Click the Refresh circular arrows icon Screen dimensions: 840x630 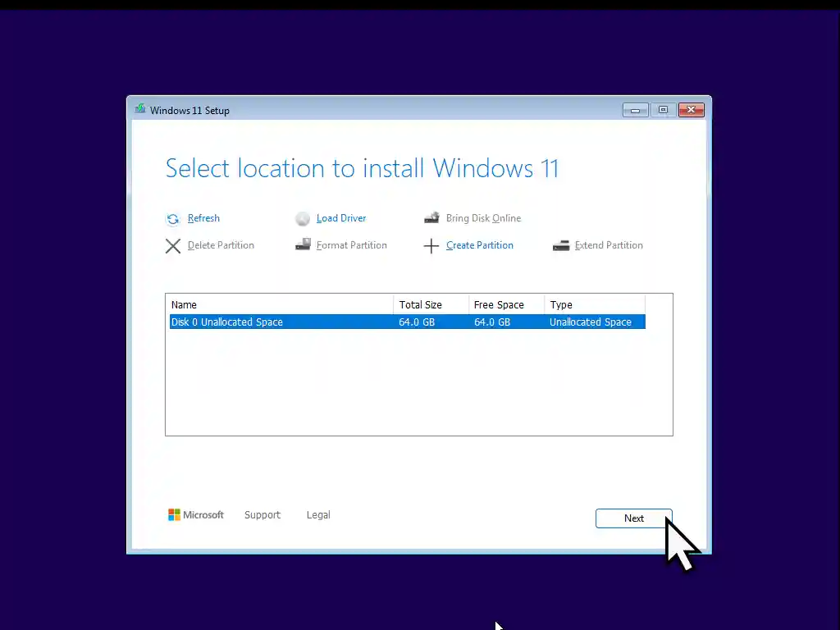[172, 219]
